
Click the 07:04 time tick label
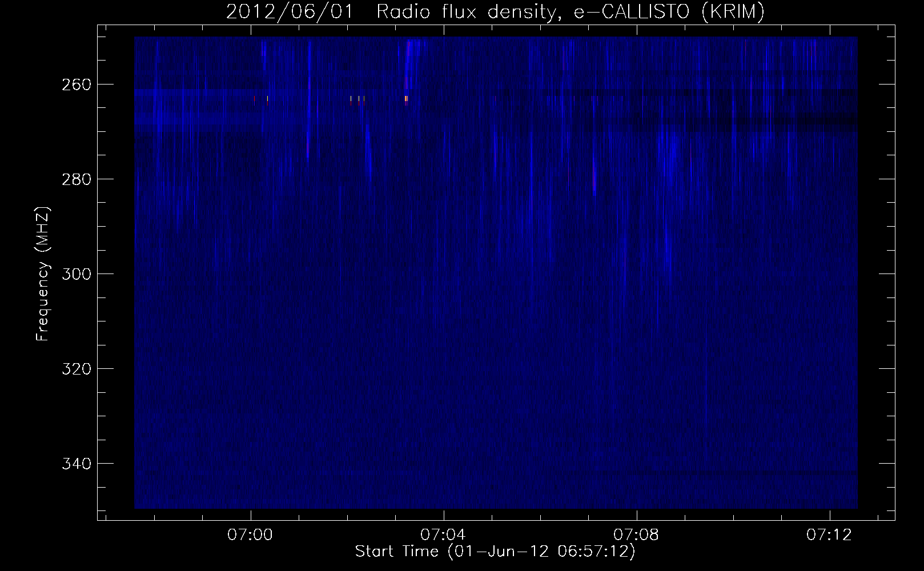444,535
